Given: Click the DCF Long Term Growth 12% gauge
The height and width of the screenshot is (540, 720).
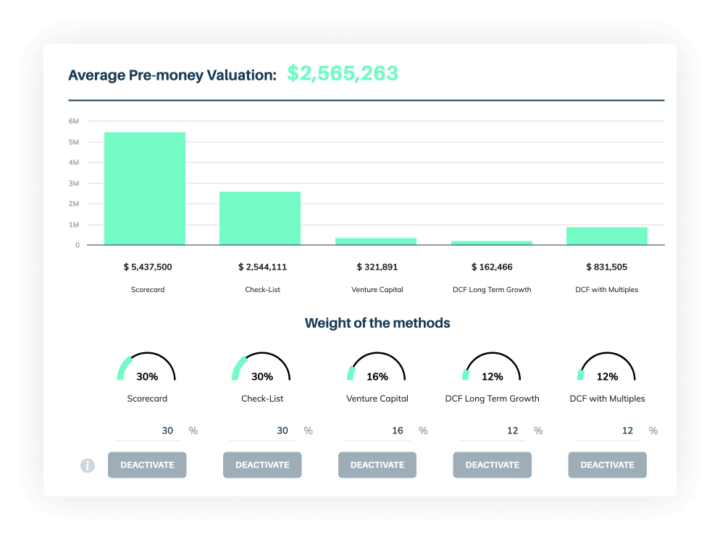Looking at the screenshot, I should [492, 367].
